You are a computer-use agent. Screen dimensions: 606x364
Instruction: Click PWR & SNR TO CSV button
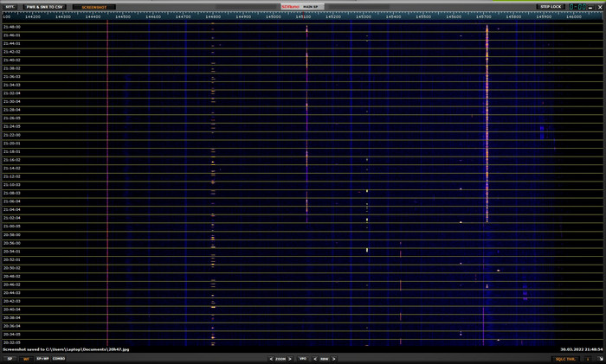click(44, 7)
